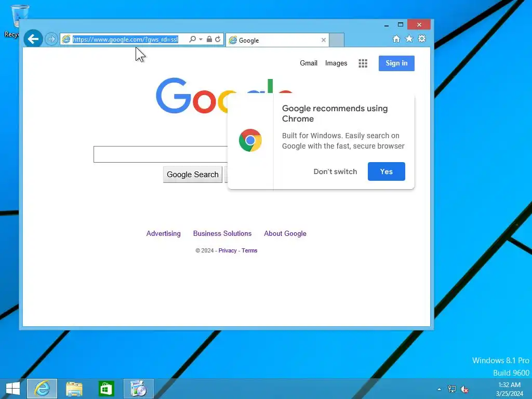Open a new tab
Screen dimensions: 532x399
coord(337,40)
